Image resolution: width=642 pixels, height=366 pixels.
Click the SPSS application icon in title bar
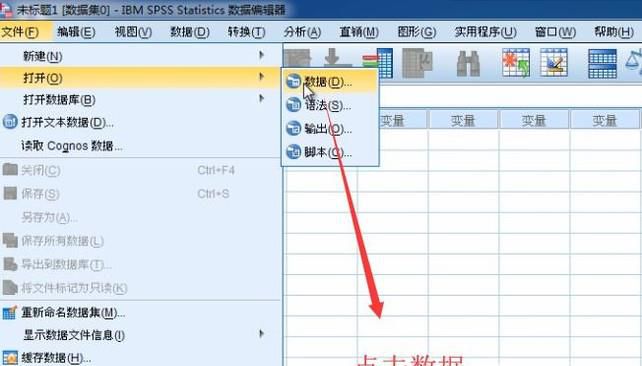(x=6, y=10)
